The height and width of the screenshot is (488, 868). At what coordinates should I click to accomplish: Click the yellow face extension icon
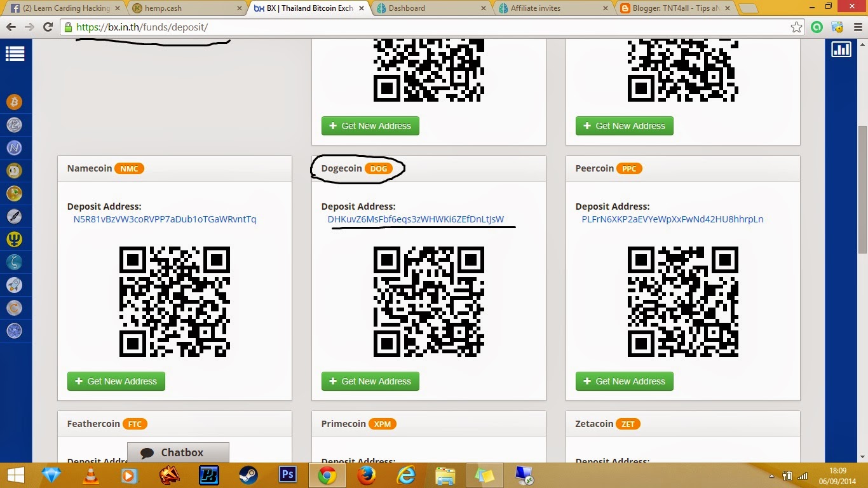pos(837,27)
